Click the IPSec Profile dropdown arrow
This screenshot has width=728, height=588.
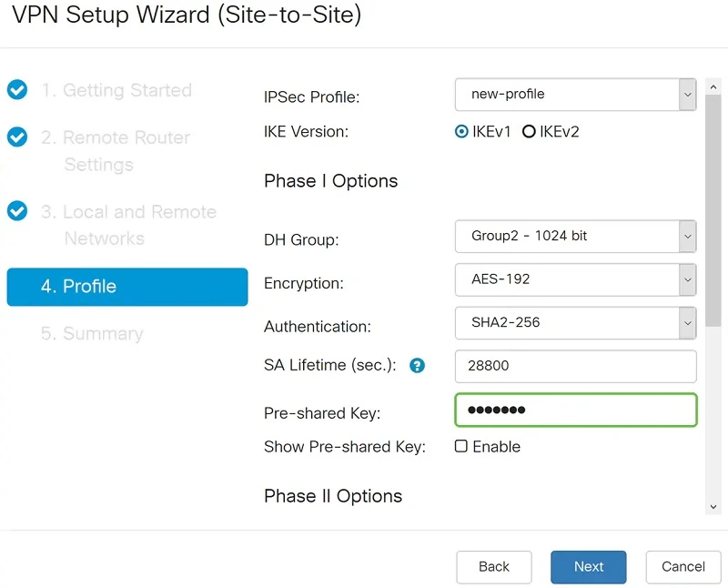click(688, 95)
